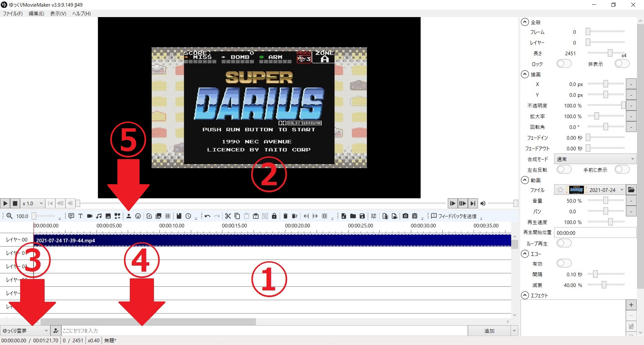
Task: Save the project with the floppy disk icon
Action: [362, 216]
